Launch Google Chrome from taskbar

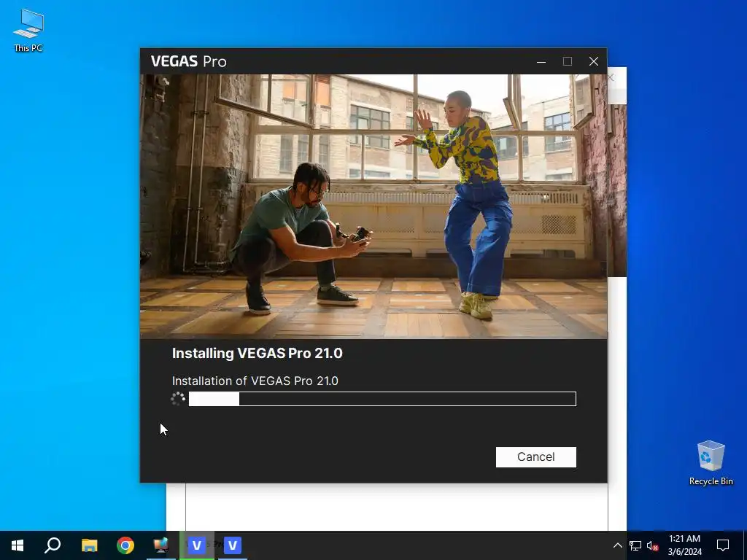125,545
